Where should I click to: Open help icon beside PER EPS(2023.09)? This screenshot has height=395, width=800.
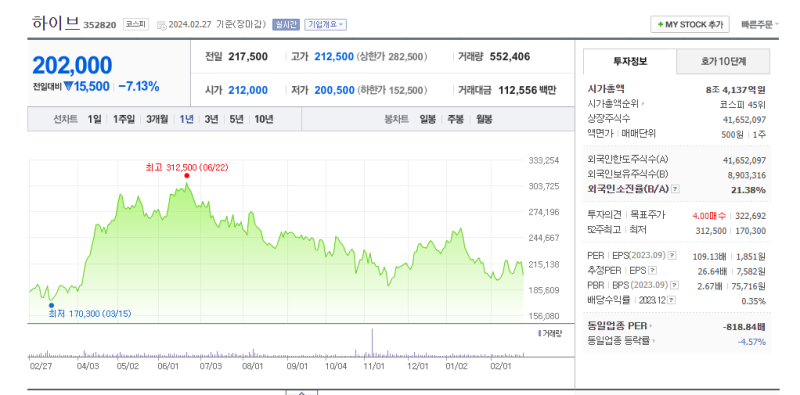pyautogui.click(x=672, y=256)
